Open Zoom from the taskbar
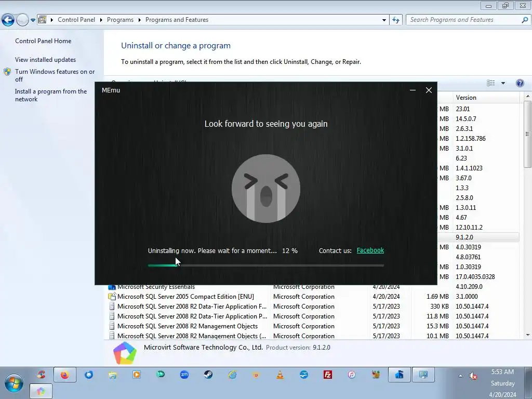The image size is (532, 399). [x=184, y=375]
